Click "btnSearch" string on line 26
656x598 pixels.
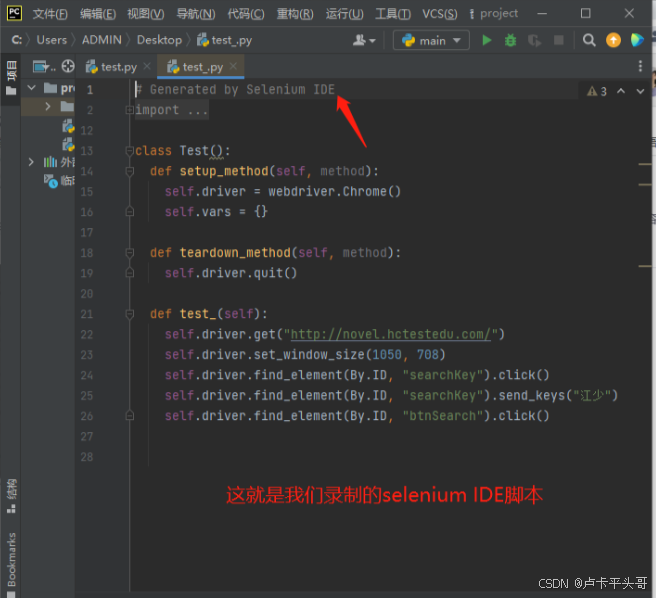point(443,416)
